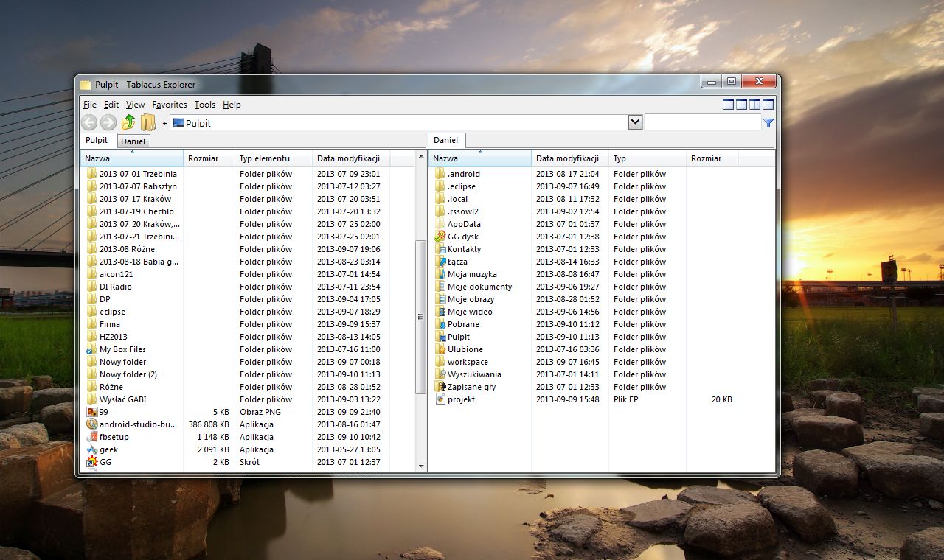Click the GG shortcut icon

coord(92,462)
